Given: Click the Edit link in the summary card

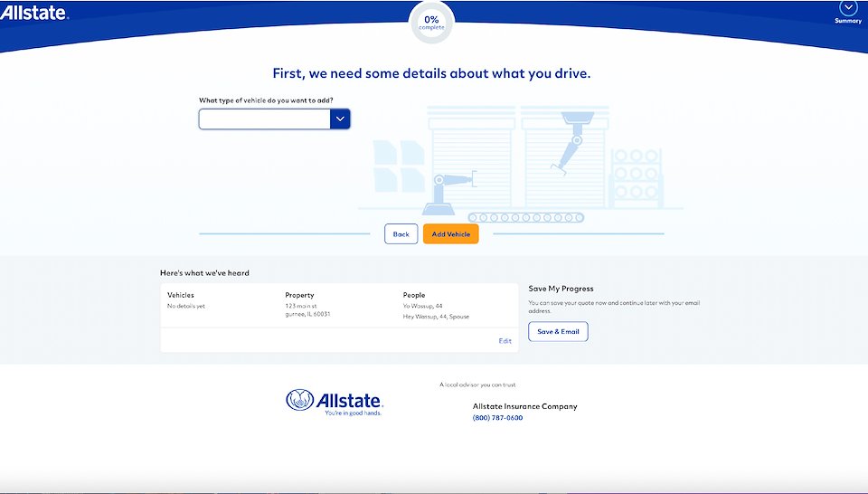Looking at the screenshot, I should click(x=505, y=341).
